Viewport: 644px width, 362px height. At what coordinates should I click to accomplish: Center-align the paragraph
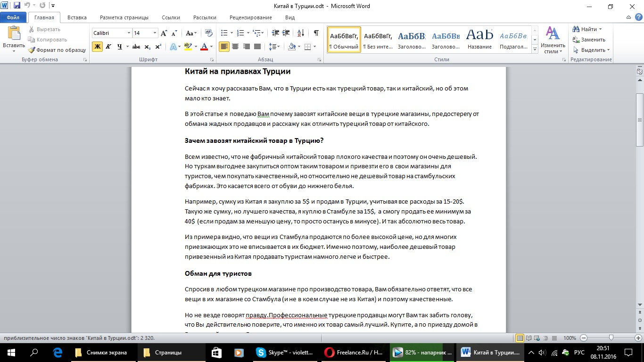coord(235,47)
